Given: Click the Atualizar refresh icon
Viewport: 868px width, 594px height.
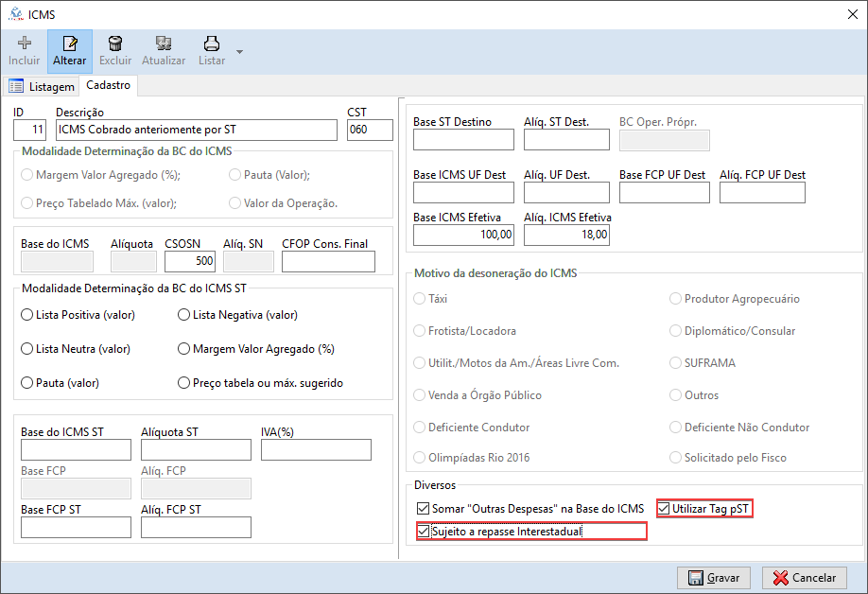Looking at the screenshot, I should 164,44.
